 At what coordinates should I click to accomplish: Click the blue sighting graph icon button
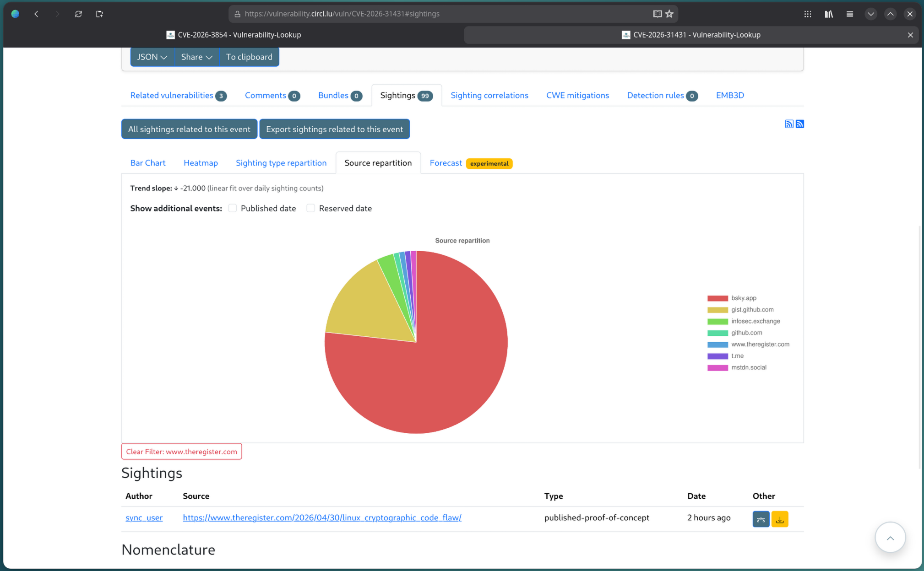[x=761, y=519]
